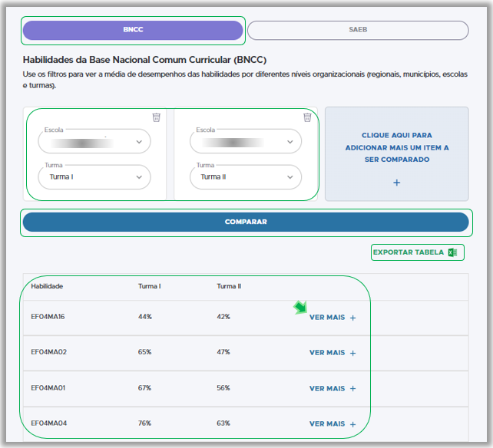Open Ver Mais for EF04MA16
The height and width of the screenshot is (448, 493).
(x=333, y=318)
